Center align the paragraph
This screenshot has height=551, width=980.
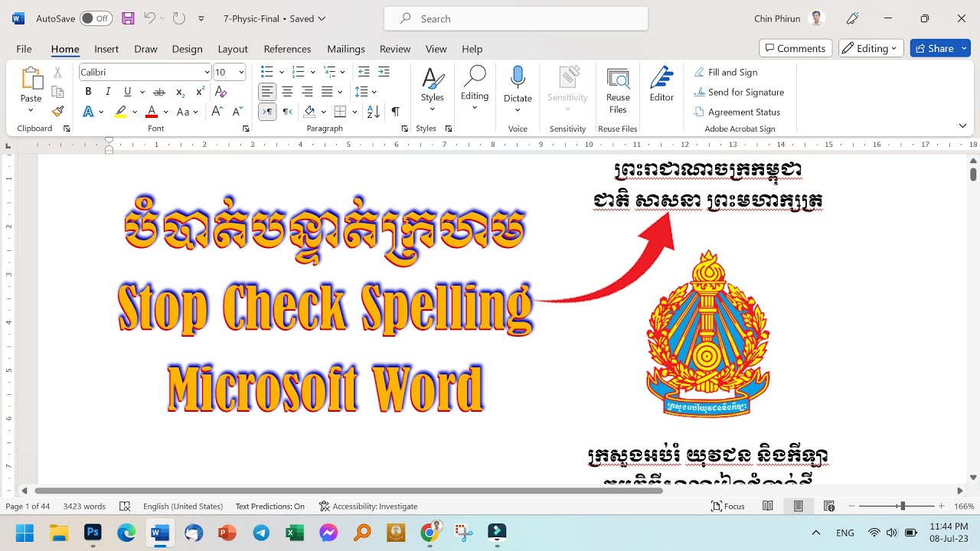tap(287, 92)
